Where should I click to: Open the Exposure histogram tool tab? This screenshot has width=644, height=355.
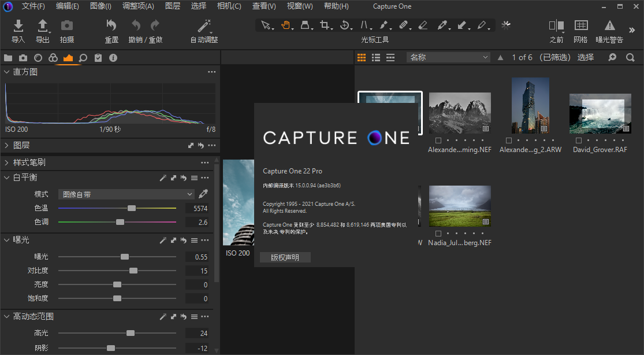(x=68, y=58)
